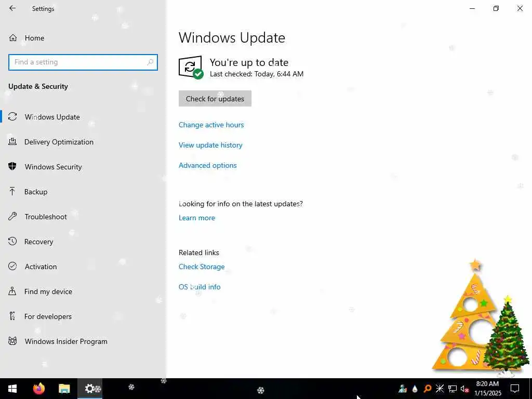Image resolution: width=532 pixels, height=399 pixels.
Task: Click the water drop tray icon
Action: point(415,389)
